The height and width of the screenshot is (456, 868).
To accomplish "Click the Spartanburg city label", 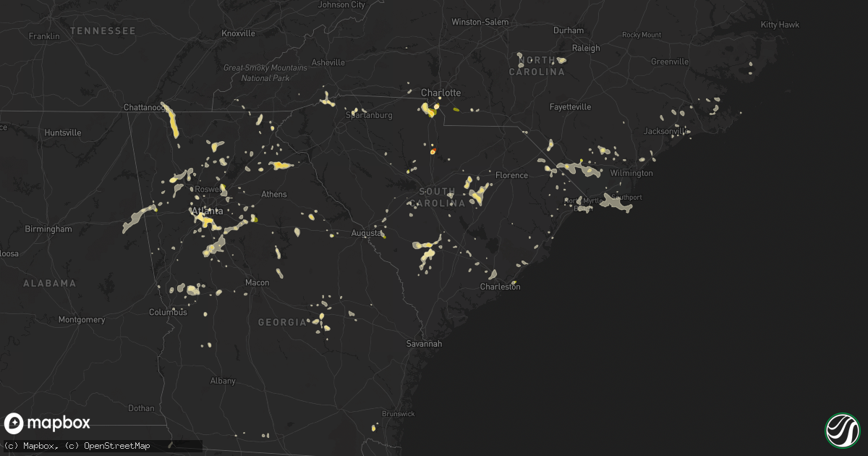I will [x=369, y=115].
